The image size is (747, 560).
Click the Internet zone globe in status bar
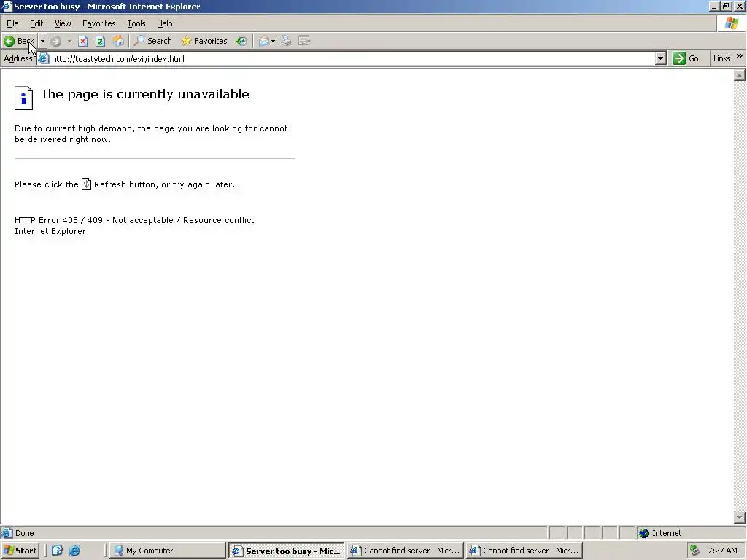pos(643,533)
